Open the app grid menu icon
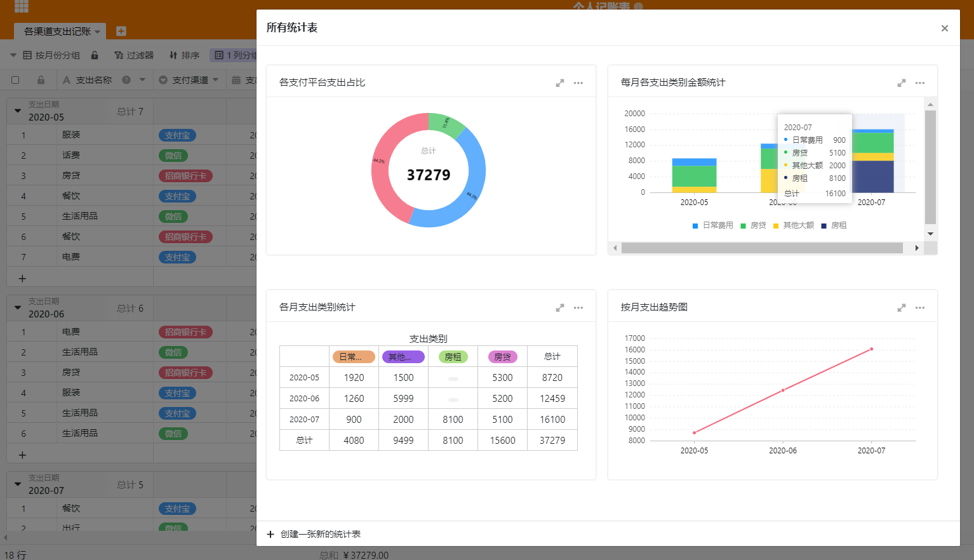The height and width of the screenshot is (560, 974). [22, 6]
